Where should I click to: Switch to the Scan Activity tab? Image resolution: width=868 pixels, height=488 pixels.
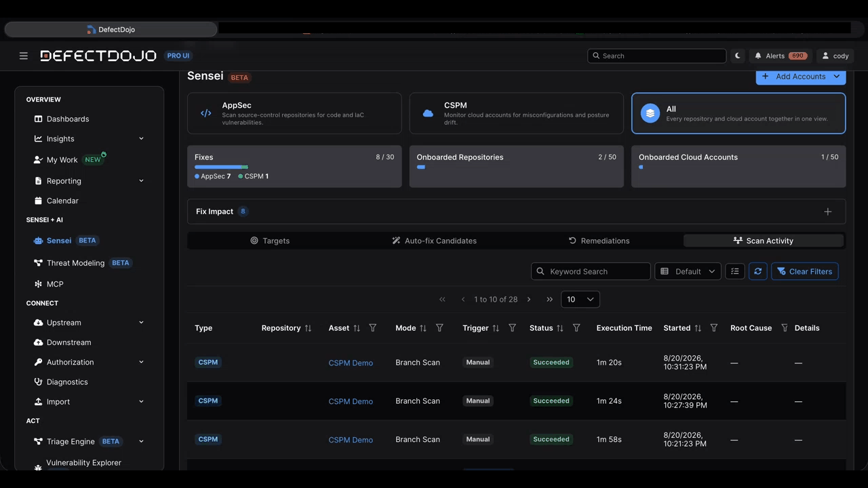tap(764, 241)
